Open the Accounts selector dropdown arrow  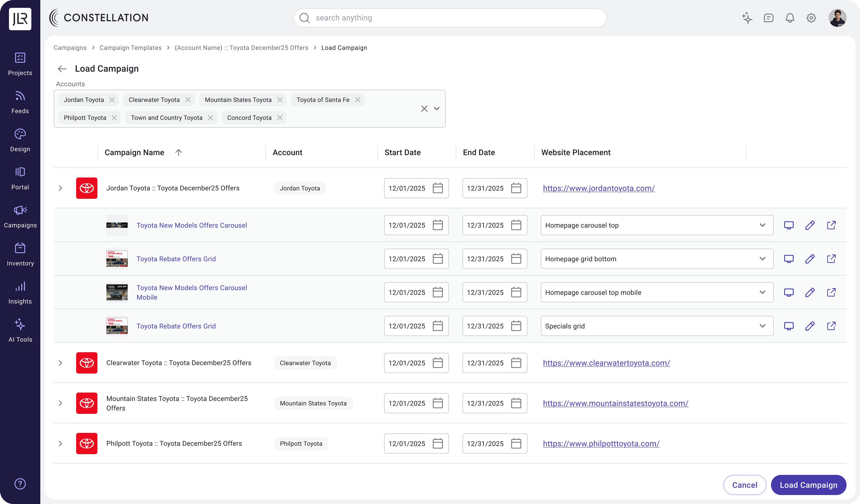[436, 109]
